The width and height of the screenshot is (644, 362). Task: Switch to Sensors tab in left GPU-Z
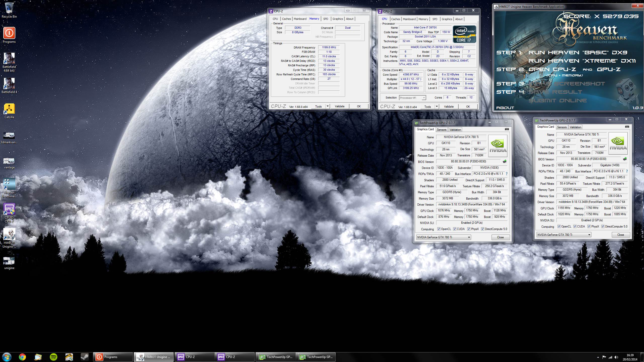(441, 130)
